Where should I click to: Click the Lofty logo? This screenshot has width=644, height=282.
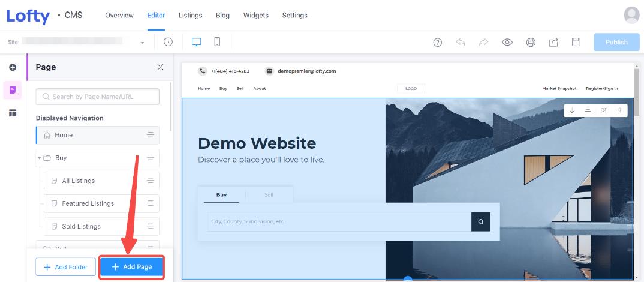[28, 16]
